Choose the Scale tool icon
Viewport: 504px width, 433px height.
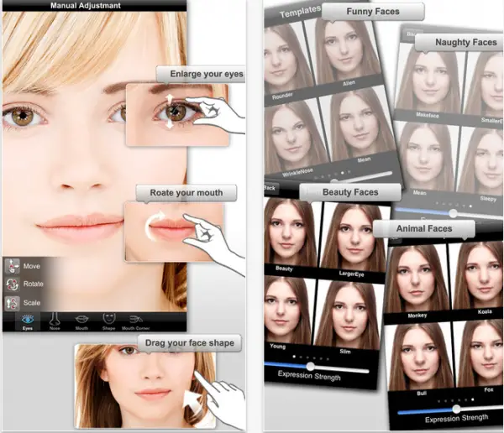coord(13,303)
